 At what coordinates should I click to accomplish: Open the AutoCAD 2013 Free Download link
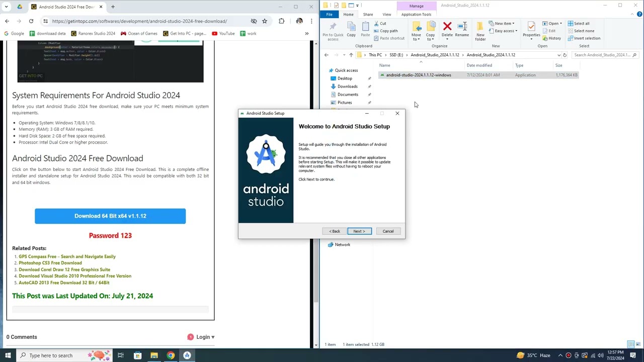[x=64, y=283]
